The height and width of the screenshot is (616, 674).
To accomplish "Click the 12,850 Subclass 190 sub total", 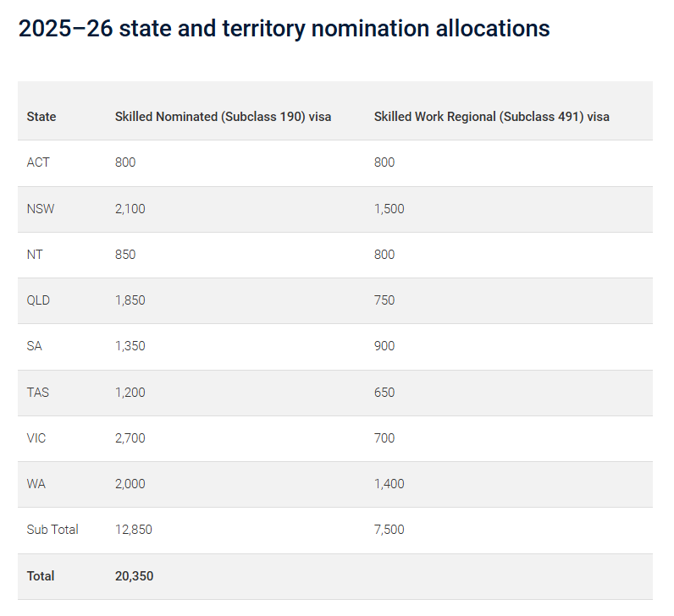I will pyautogui.click(x=134, y=530).
